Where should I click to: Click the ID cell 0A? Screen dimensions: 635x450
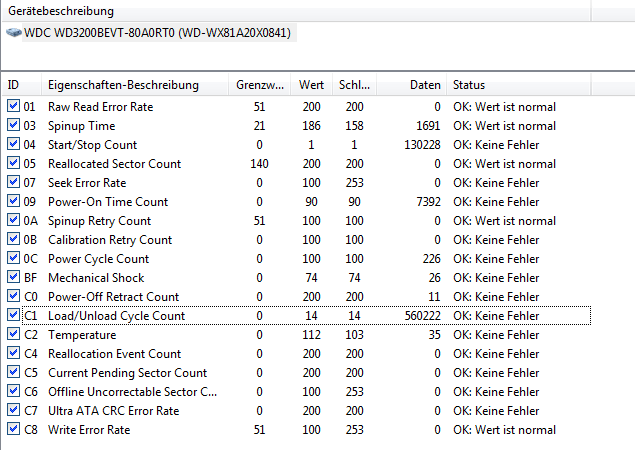31,221
